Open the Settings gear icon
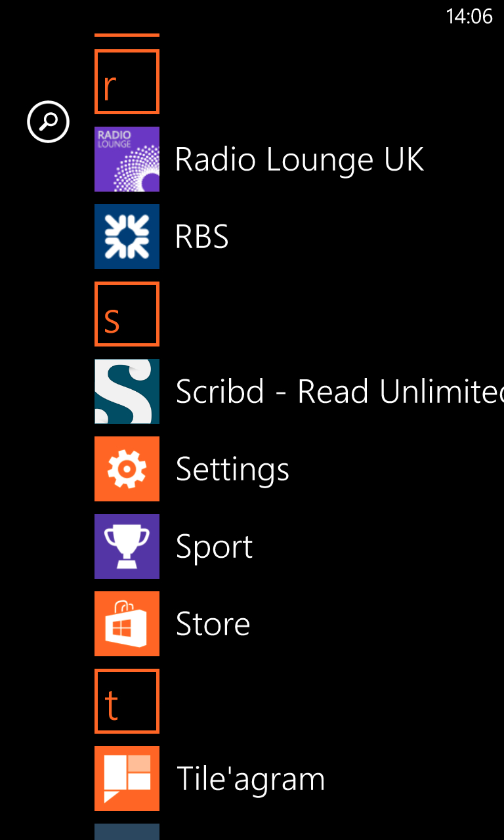504x840 pixels. click(127, 469)
